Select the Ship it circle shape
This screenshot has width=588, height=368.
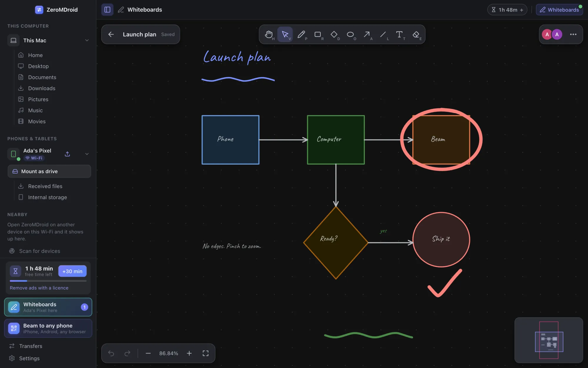click(x=441, y=239)
